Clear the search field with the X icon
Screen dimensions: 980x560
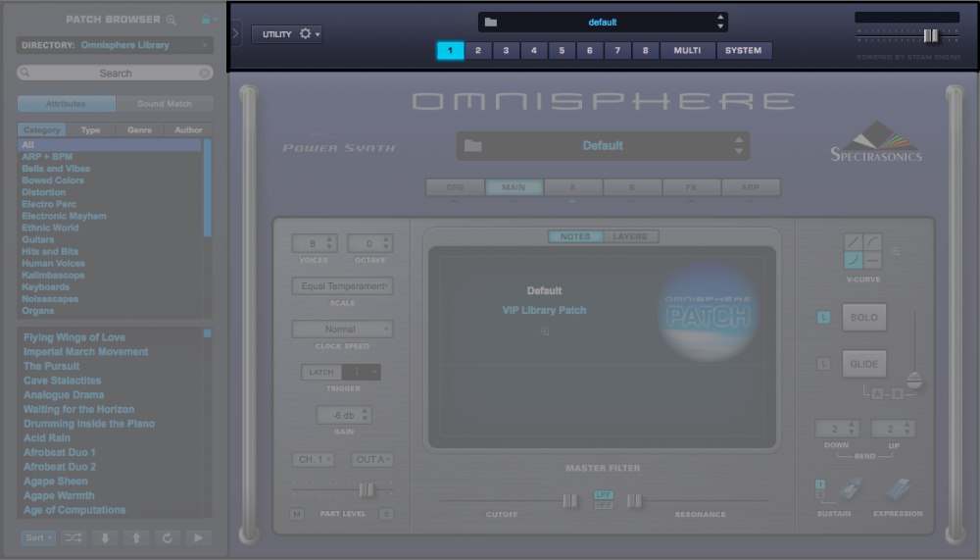point(205,74)
